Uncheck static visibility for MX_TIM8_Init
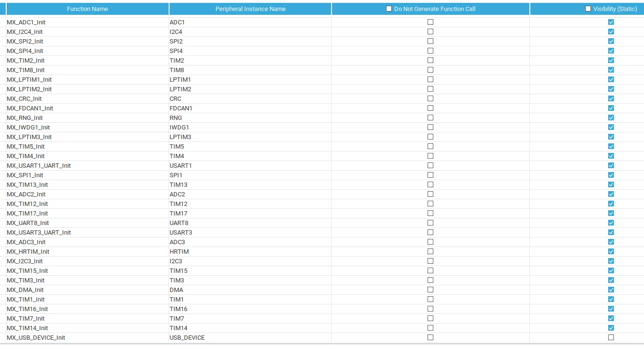Viewport: 644px width, 345px height. (611, 70)
